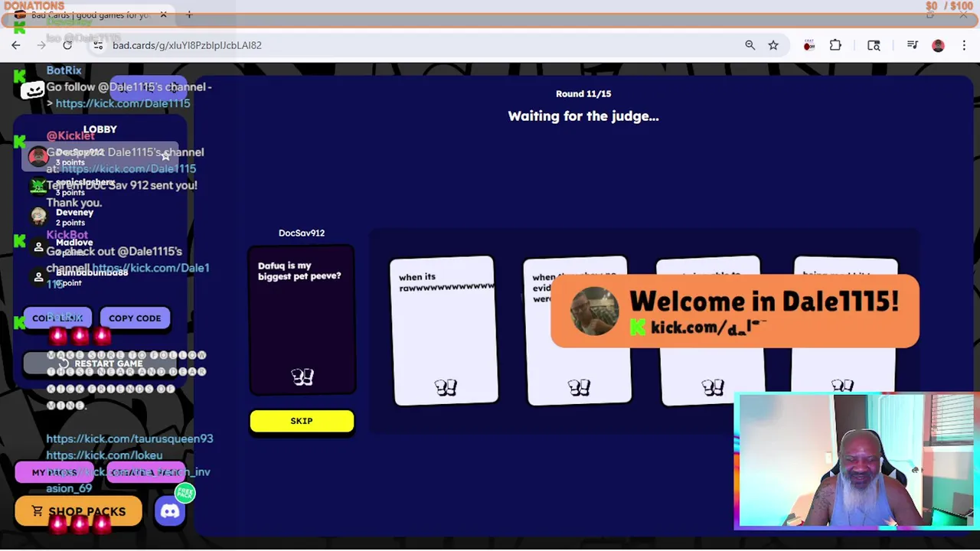This screenshot has height=551, width=980.
Task: Pick the white card "when its rawwww"
Action: tap(444, 331)
